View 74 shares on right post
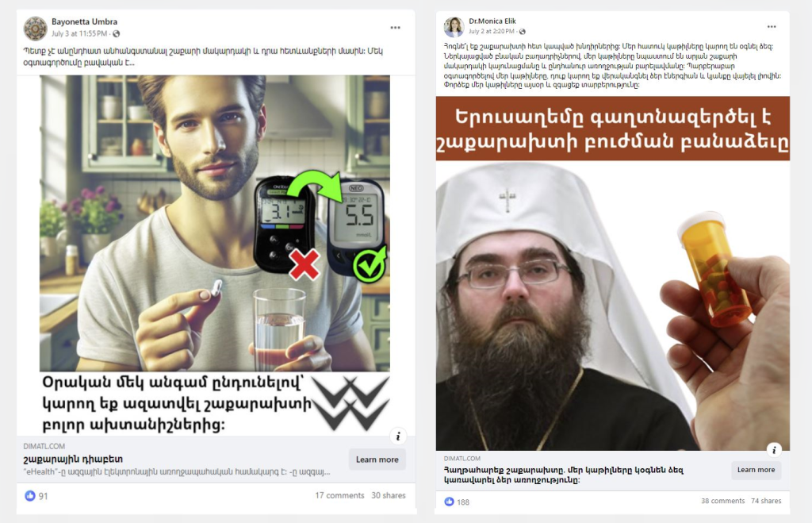The height and width of the screenshot is (523, 812). (766, 501)
